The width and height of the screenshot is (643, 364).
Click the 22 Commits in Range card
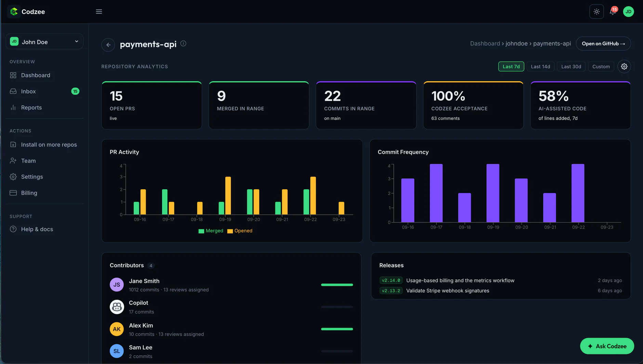tap(366, 105)
